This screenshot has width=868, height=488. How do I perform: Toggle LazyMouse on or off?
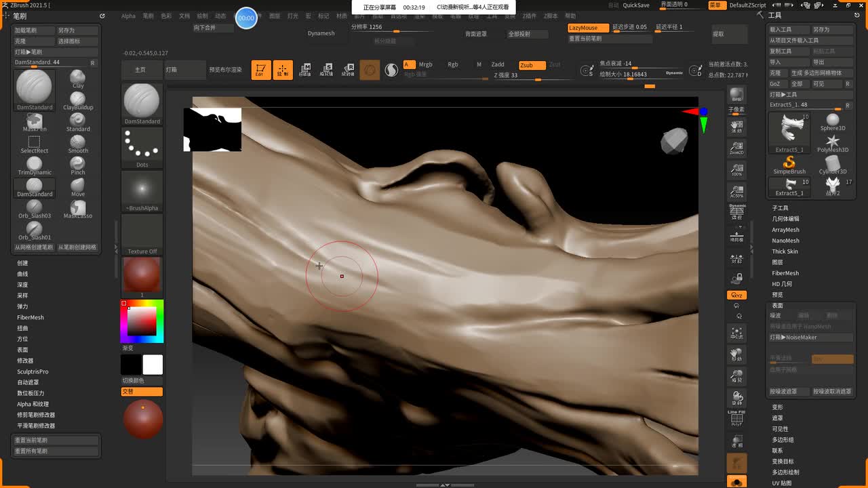click(588, 28)
